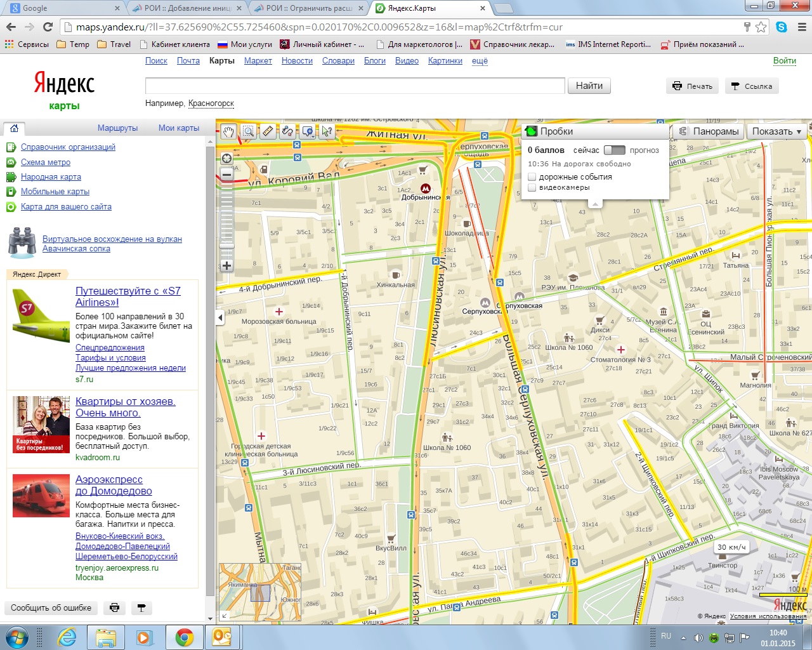812x650 pixels.
Task: Toggle the сейчас/прогноз traffic switch
Action: click(x=614, y=150)
